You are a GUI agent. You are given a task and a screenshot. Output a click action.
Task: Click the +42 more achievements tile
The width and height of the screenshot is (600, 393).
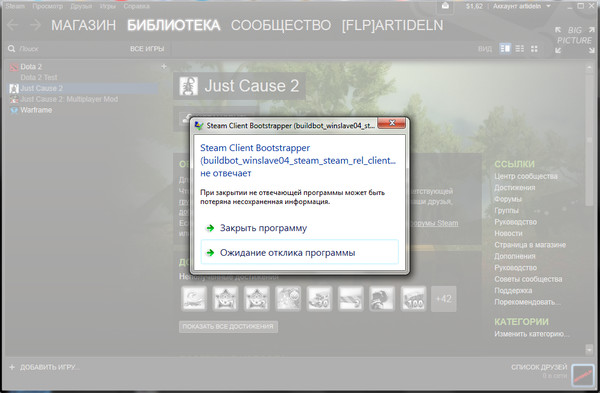click(x=444, y=298)
